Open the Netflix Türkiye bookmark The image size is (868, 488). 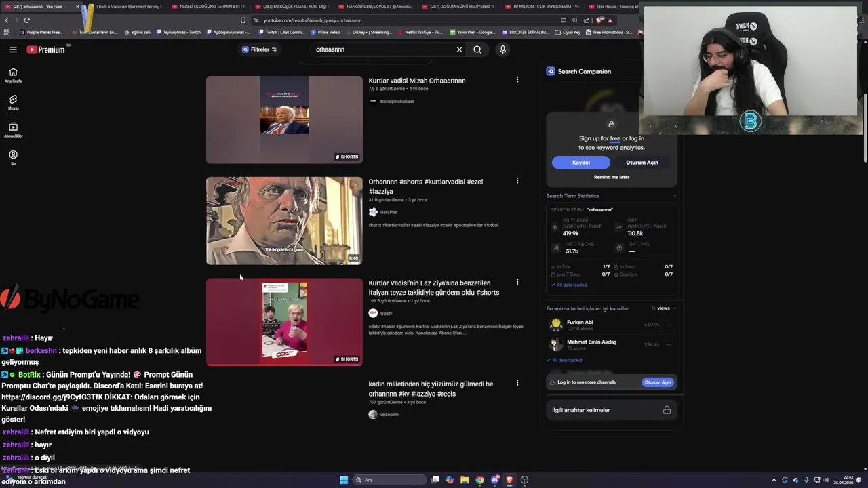[x=420, y=32]
